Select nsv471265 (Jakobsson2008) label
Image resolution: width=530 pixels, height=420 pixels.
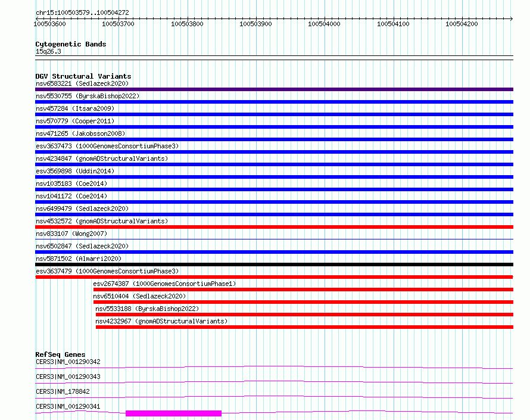(x=80, y=133)
